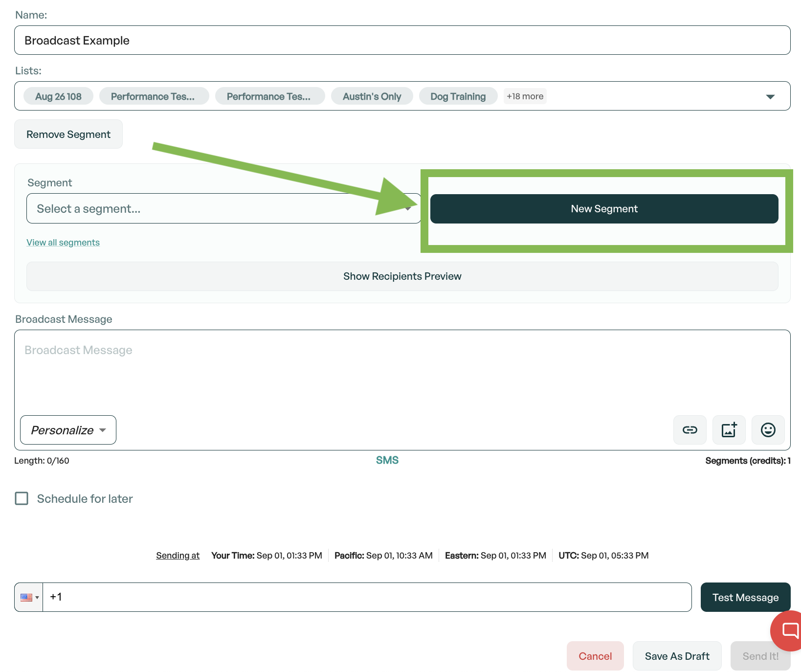801x672 pixels.
Task: Click Remove Segment
Action: pyautogui.click(x=68, y=134)
